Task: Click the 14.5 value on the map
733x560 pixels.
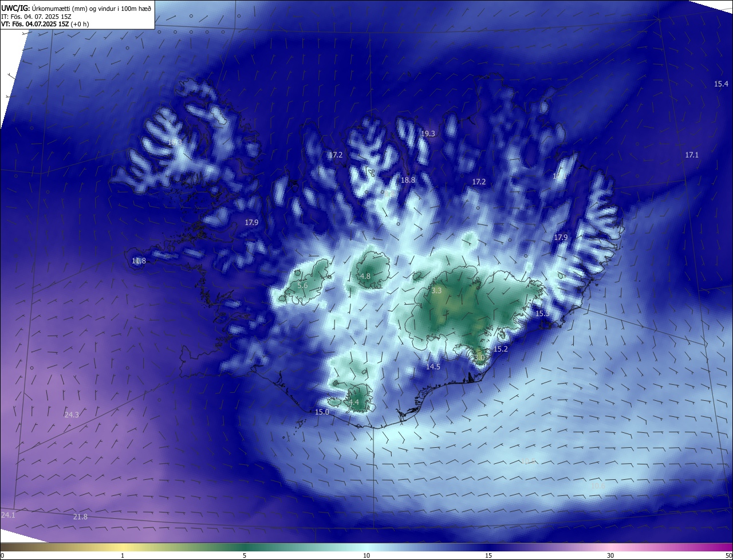Action: [433, 367]
